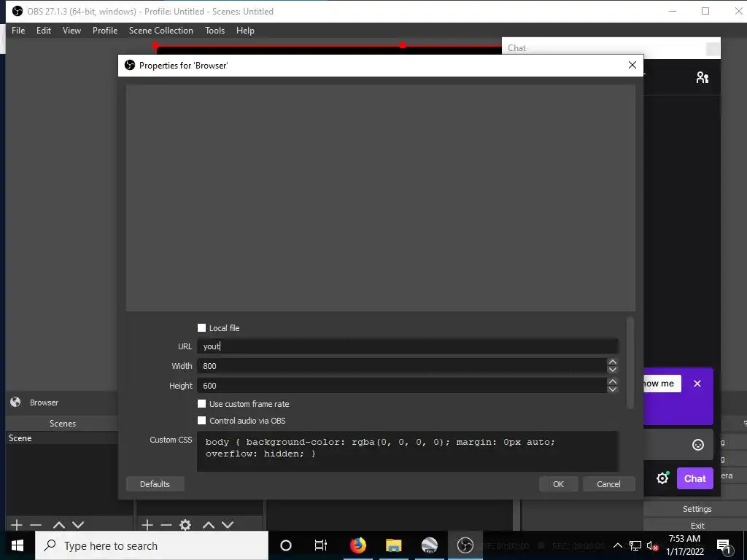Open Cortana circle icon on taskbar
Image resolution: width=747 pixels, height=560 pixels.
(286, 545)
